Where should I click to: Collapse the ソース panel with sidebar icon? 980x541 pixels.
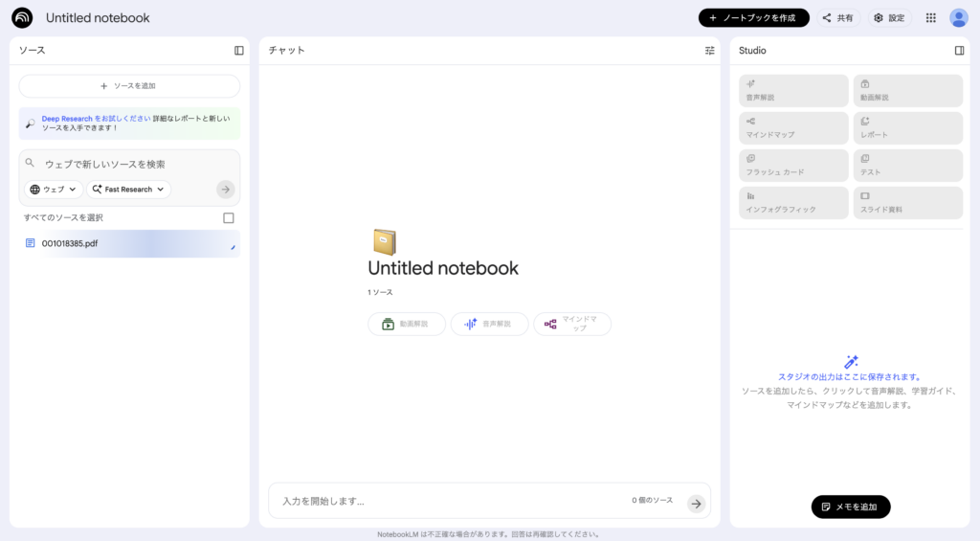tap(239, 51)
